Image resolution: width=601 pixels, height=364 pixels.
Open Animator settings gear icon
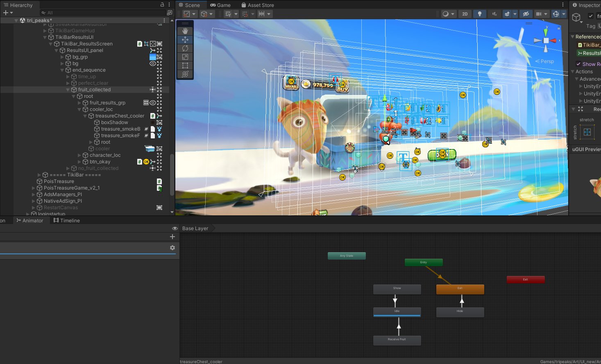172,248
